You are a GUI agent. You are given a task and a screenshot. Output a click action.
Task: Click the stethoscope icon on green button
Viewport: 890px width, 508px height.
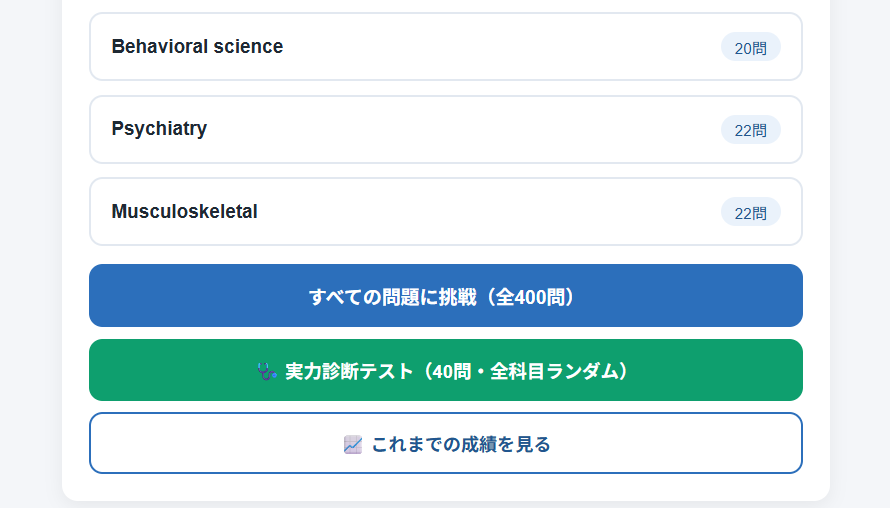pos(267,371)
